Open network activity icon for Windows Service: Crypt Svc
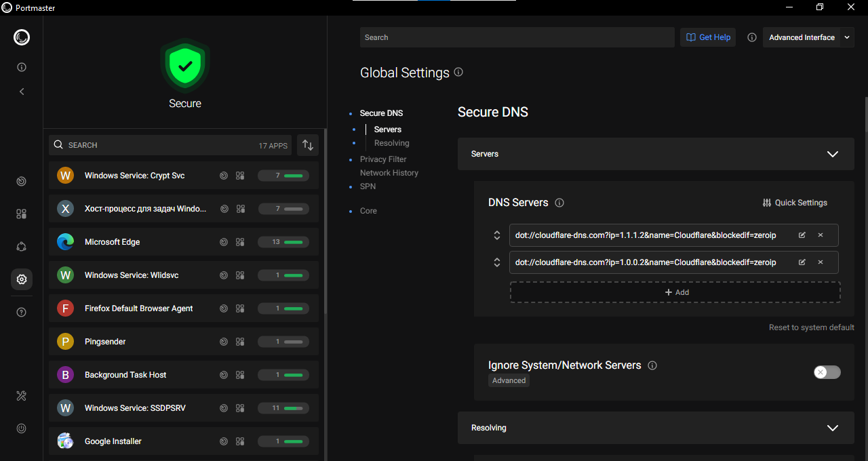This screenshot has height=461, width=868. point(224,176)
